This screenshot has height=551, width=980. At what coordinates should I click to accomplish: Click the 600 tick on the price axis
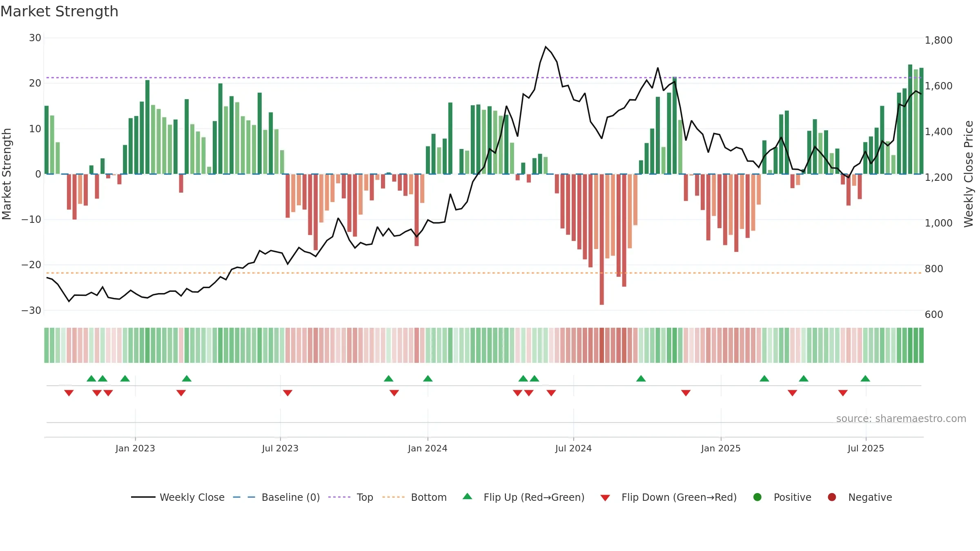[x=934, y=314]
